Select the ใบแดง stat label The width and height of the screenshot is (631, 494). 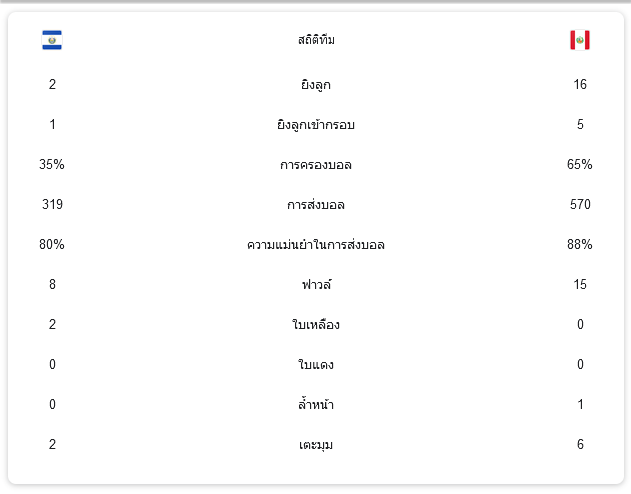(x=316, y=364)
